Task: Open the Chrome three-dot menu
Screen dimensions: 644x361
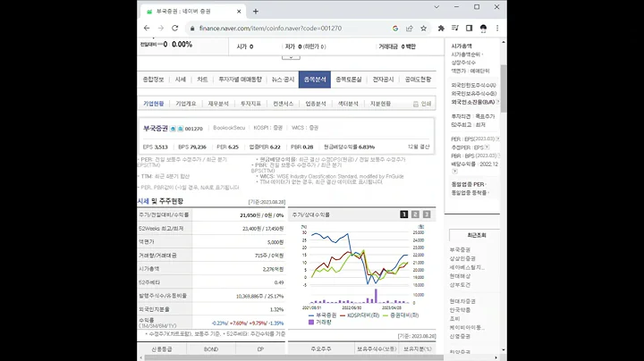Action: (x=497, y=29)
